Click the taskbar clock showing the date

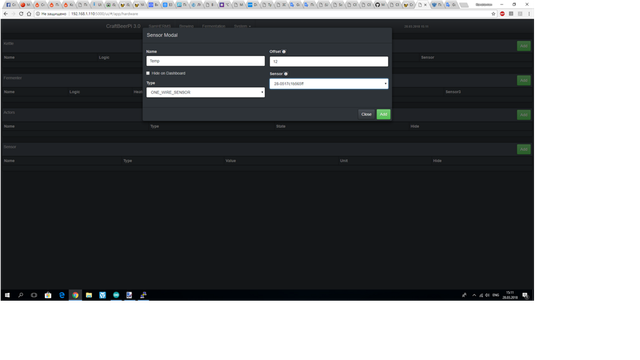[x=510, y=295]
